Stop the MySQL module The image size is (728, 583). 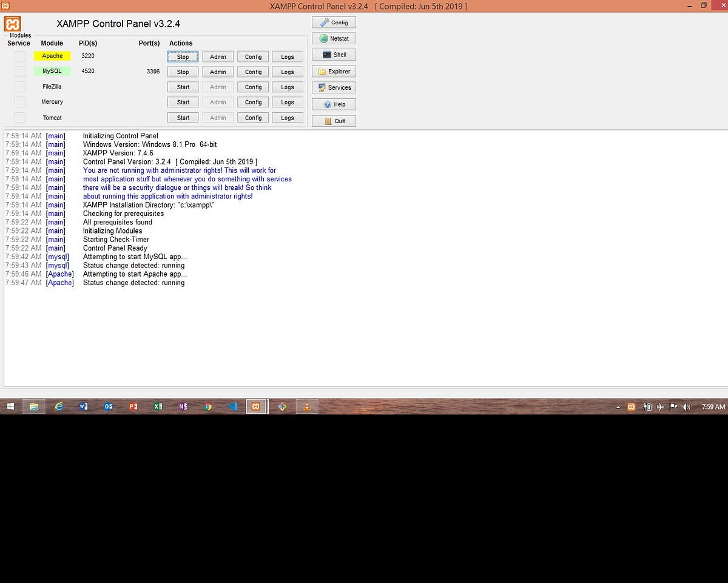[183, 72]
